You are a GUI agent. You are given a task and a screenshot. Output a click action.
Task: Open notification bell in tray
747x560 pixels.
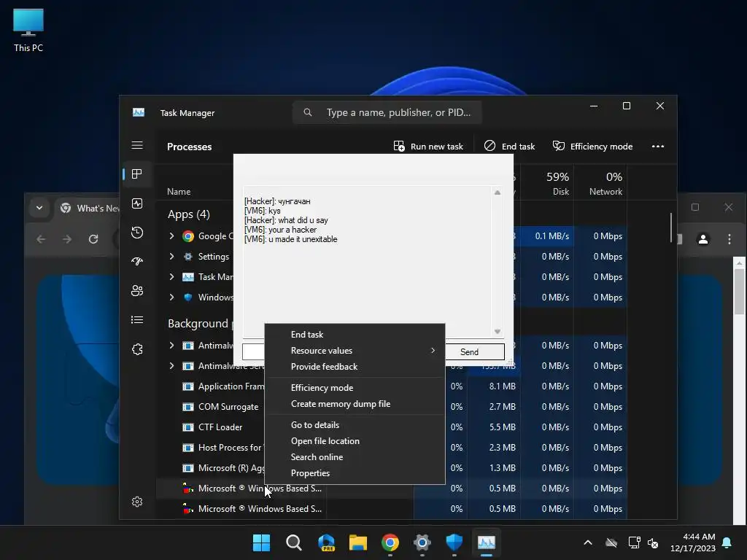(727, 542)
